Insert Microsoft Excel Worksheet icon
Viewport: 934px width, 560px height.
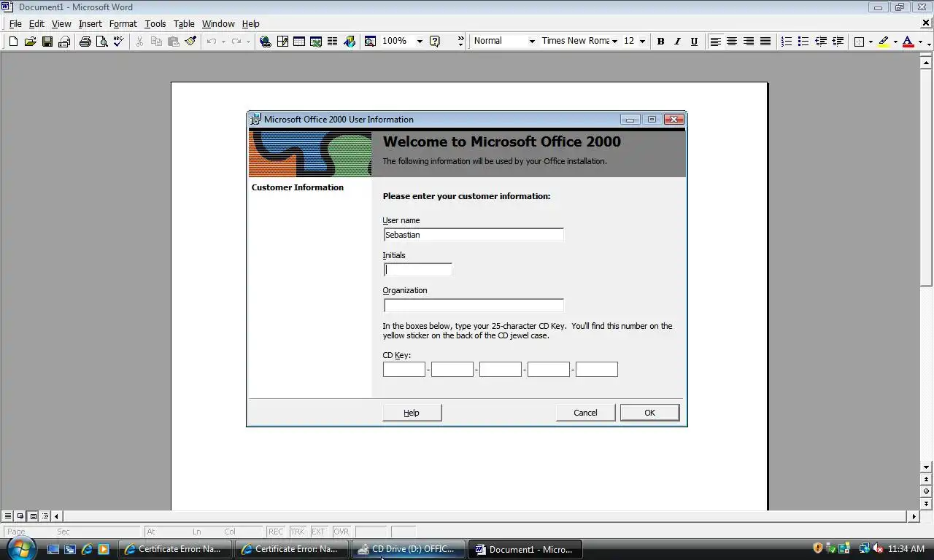coord(316,42)
